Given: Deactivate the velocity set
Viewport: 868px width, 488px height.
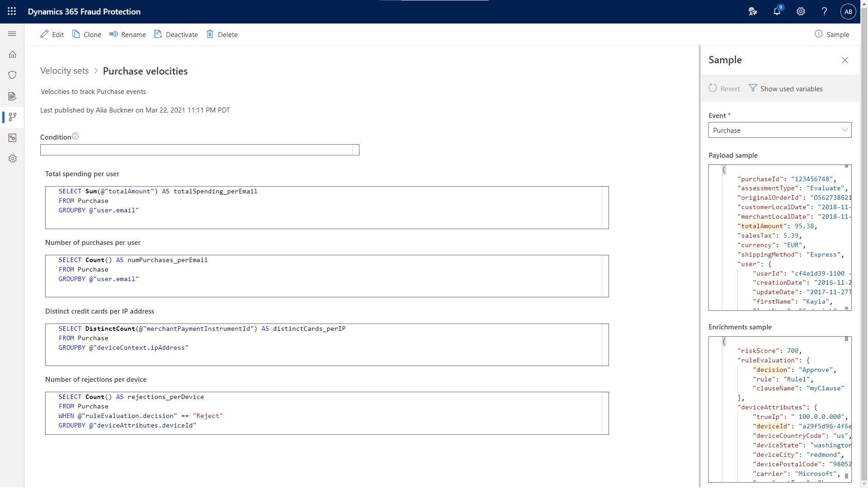Looking at the screenshot, I should click(176, 34).
